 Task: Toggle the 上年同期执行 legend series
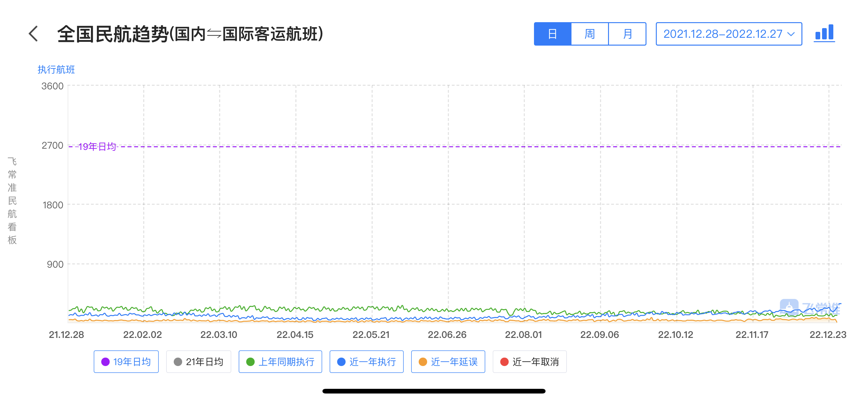(280, 362)
